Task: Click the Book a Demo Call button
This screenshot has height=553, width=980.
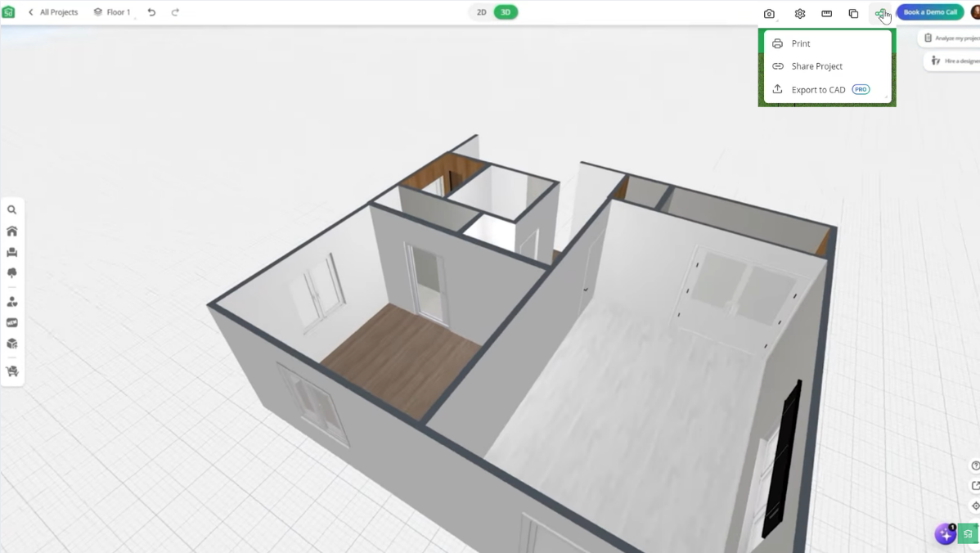Action: 929,11
